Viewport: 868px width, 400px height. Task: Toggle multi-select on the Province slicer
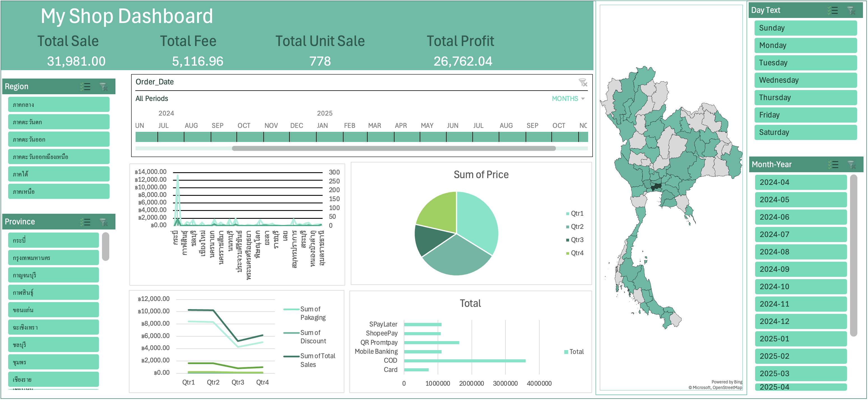pyautogui.click(x=85, y=222)
